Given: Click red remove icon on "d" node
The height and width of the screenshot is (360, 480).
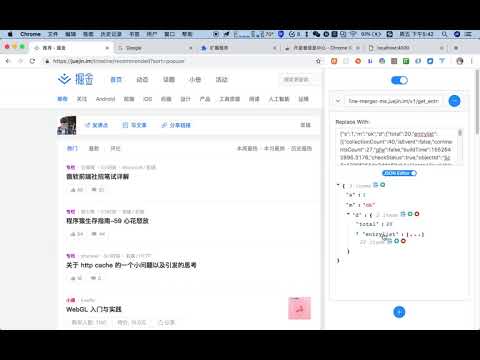Looking at the screenshot, I should pos(417,214).
